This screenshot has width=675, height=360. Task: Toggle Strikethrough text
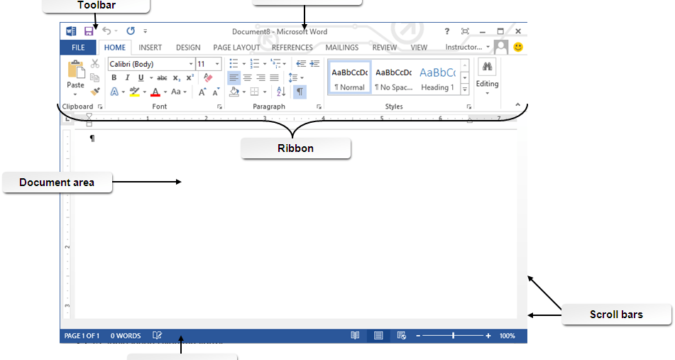coord(162,78)
